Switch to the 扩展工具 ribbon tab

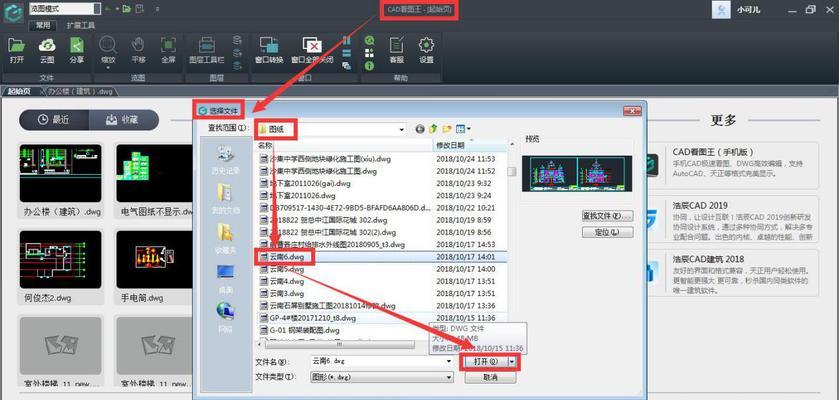[81, 25]
